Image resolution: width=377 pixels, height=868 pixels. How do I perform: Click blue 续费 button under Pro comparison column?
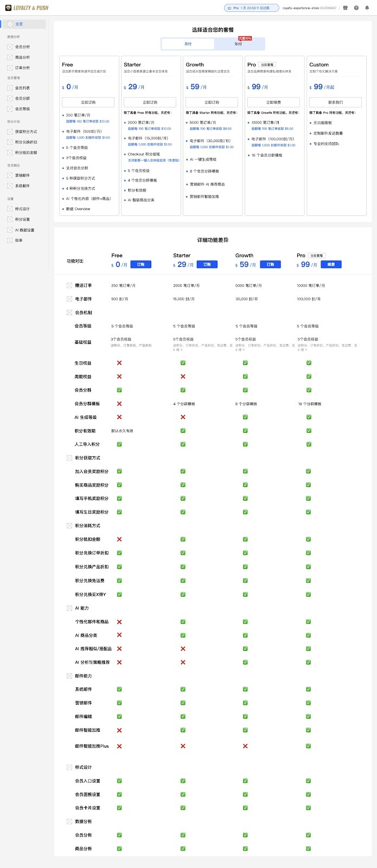(x=331, y=265)
